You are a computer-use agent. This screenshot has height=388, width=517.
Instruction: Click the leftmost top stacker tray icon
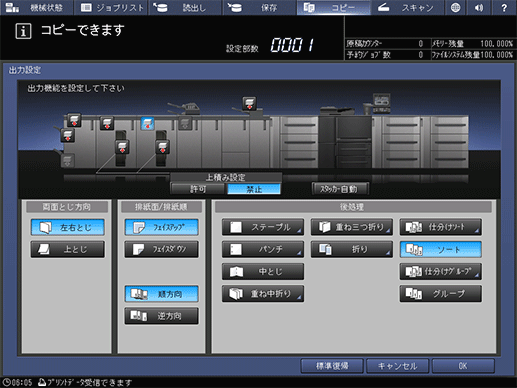tap(74, 120)
